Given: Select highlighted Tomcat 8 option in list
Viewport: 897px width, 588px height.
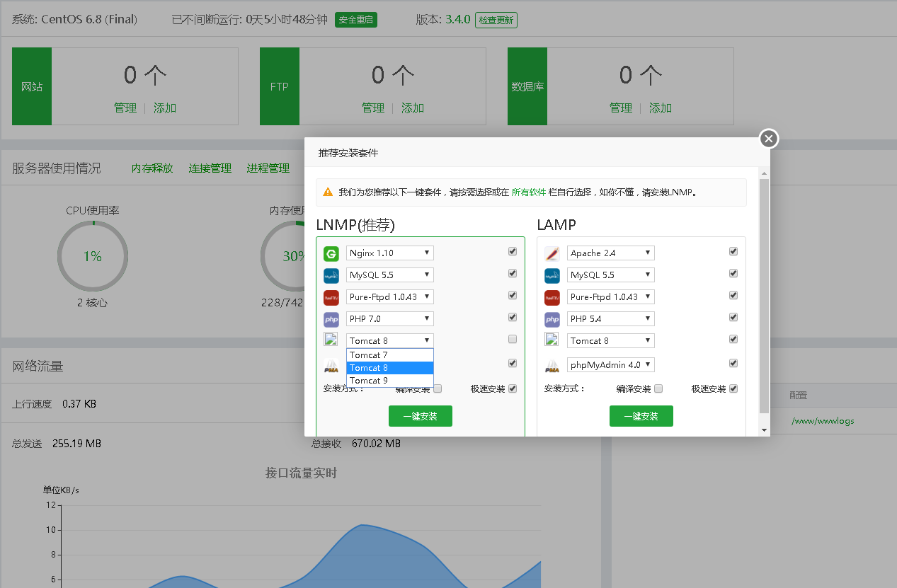Looking at the screenshot, I should click(390, 368).
